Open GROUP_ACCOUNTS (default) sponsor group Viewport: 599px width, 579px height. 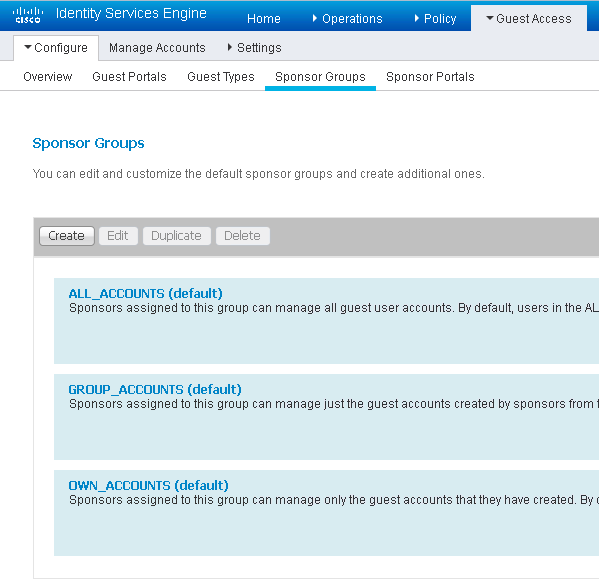click(155, 390)
